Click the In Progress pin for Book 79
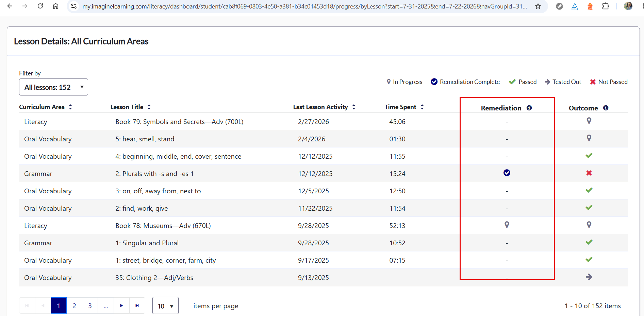This screenshot has width=644, height=316. pos(589,121)
